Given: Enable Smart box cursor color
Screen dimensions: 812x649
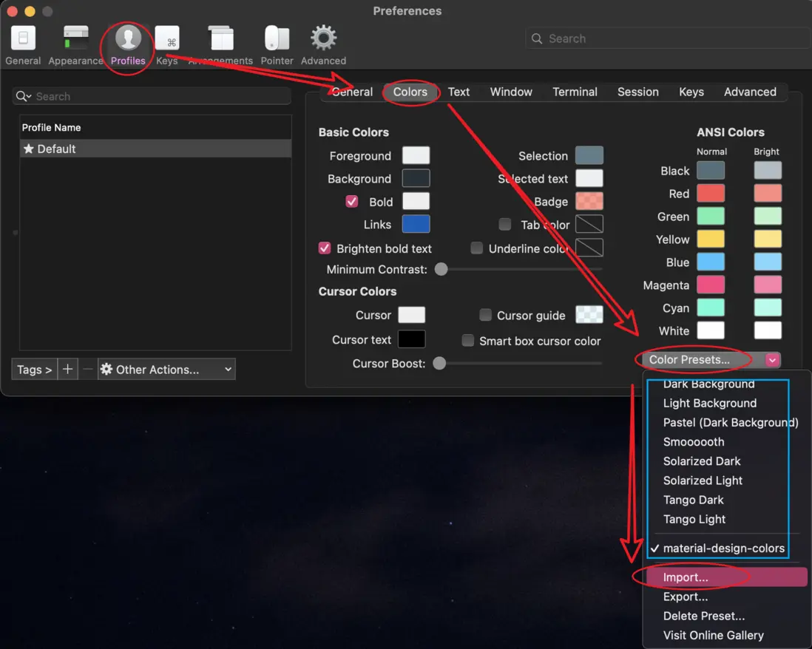Looking at the screenshot, I should pos(467,340).
